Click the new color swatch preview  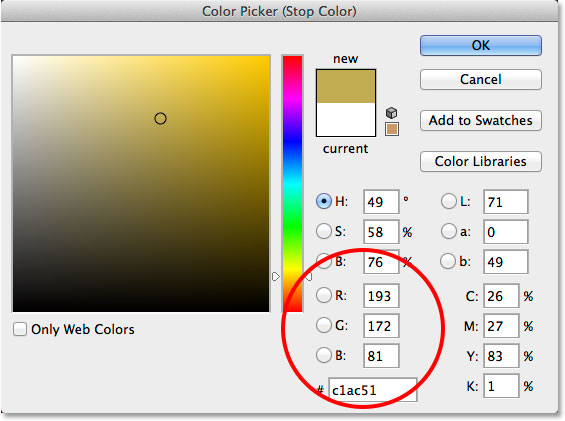[x=346, y=87]
